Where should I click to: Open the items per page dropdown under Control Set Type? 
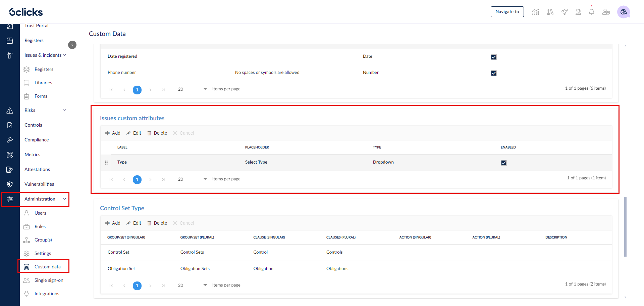click(x=205, y=285)
